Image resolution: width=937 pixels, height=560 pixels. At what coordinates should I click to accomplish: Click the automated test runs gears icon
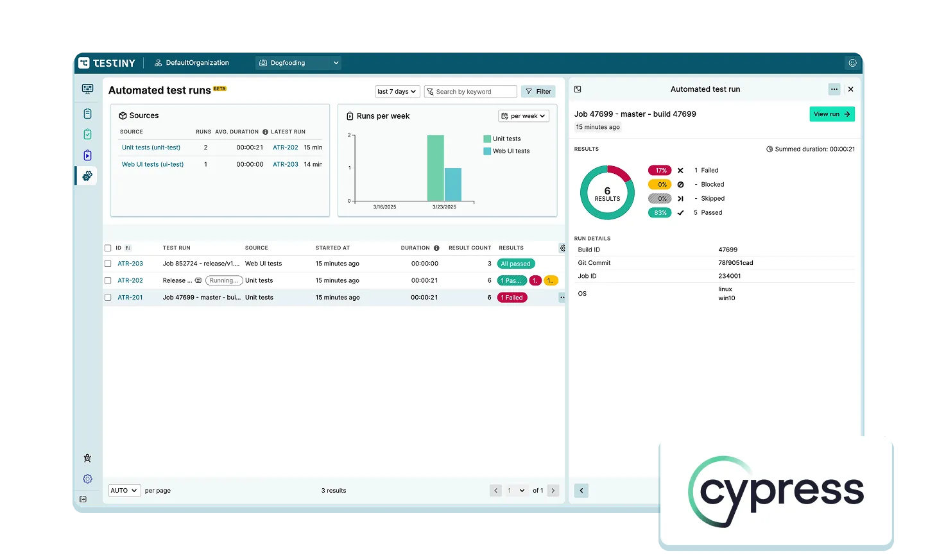pyautogui.click(x=88, y=175)
